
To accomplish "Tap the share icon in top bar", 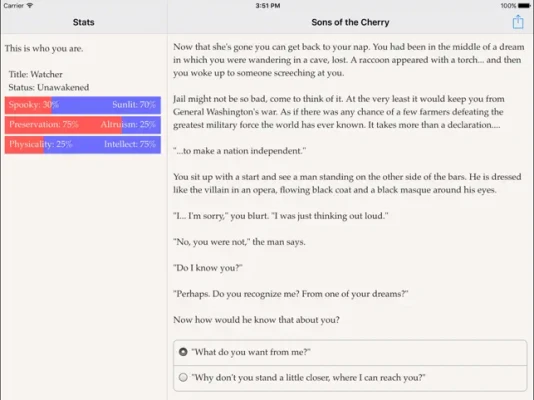I will coord(518,22).
